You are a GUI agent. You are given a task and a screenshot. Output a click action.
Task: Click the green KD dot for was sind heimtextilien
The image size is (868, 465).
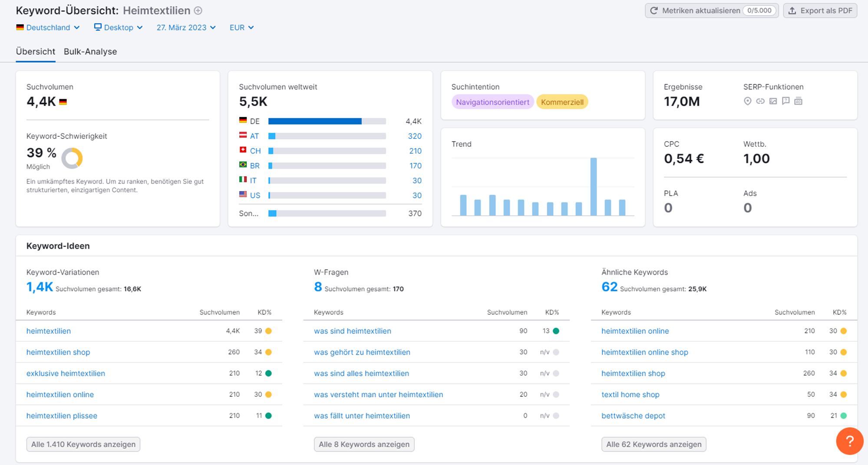[x=556, y=331]
